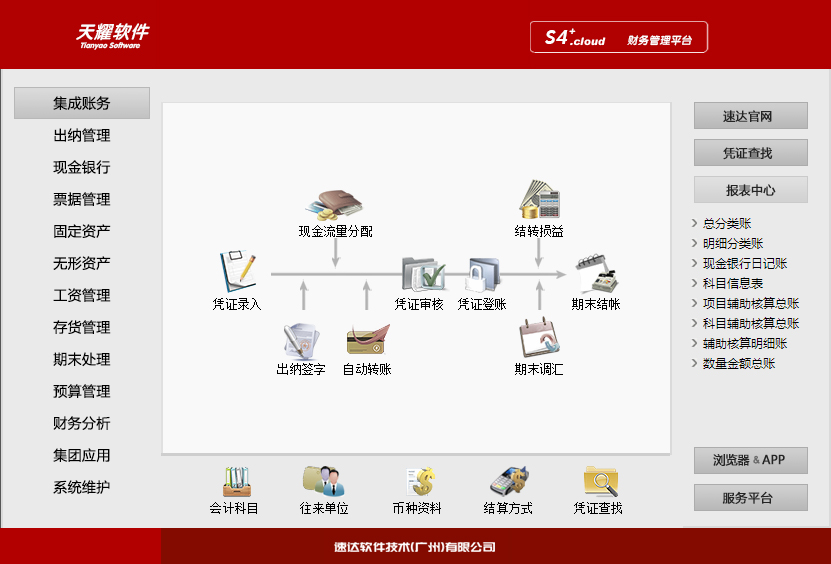Click the 出纳签字 cashier signature icon
This screenshot has height=564, width=831.
tap(301, 340)
